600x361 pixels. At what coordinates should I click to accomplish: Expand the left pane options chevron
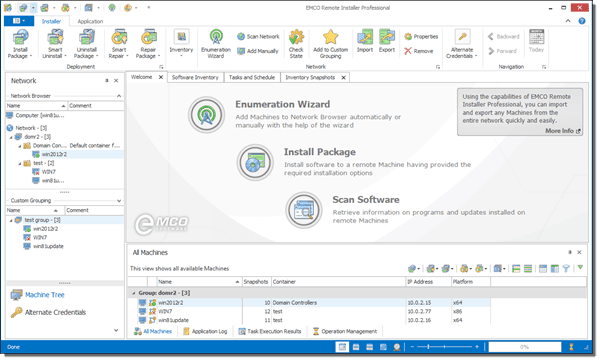pos(116,330)
